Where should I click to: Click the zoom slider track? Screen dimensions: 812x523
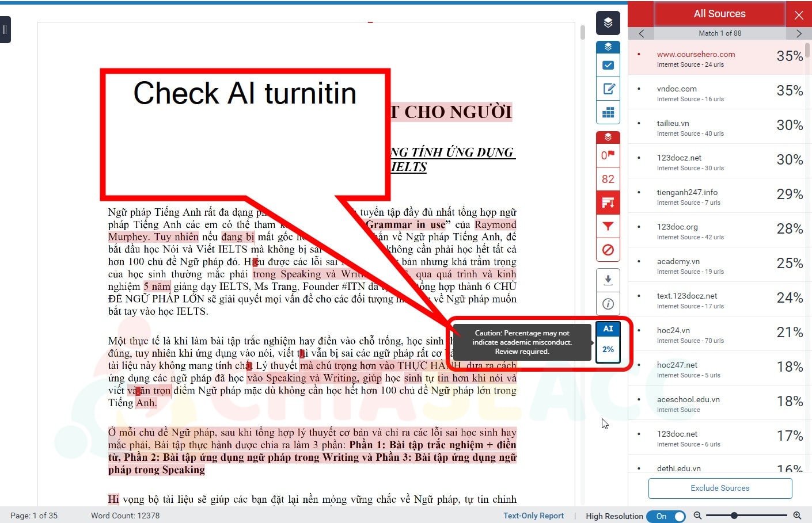(x=760, y=516)
